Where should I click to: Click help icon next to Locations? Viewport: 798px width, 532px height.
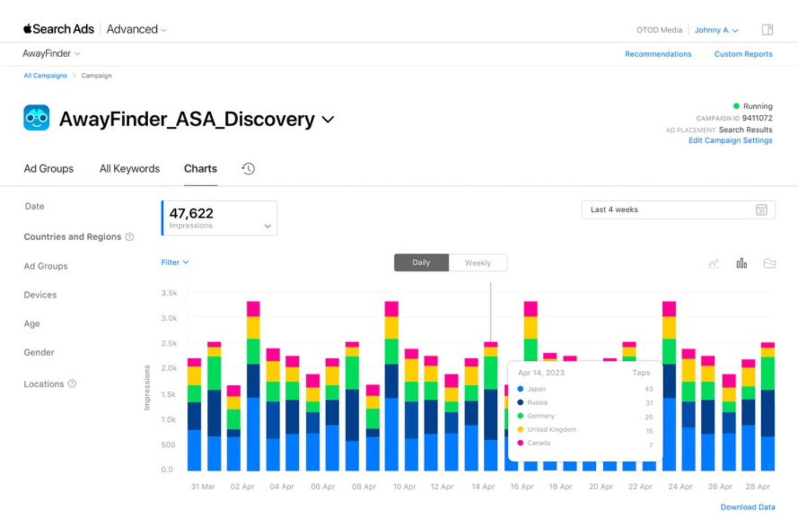[72, 384]
